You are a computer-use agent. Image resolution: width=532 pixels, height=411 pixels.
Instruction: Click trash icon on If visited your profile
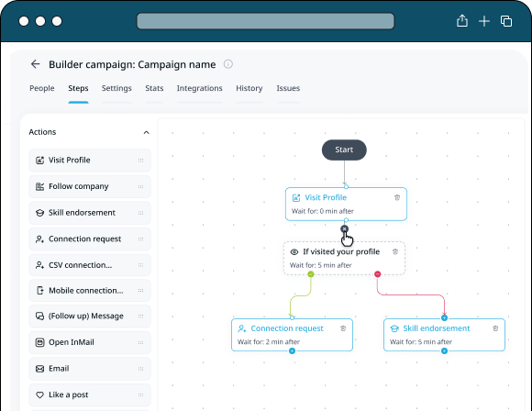tap(395, 251)
